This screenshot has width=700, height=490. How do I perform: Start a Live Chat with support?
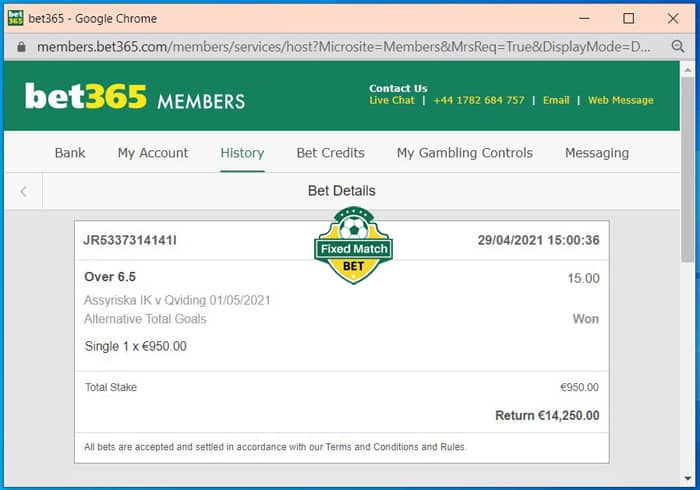coord(392,100)
